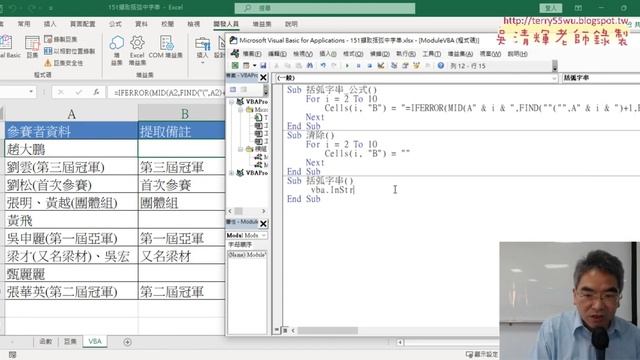Image resolution: width=640 pixels, height=360 pixels.
Task: Click the confirm checkmark in formula bar
Action: click(78, 93)
